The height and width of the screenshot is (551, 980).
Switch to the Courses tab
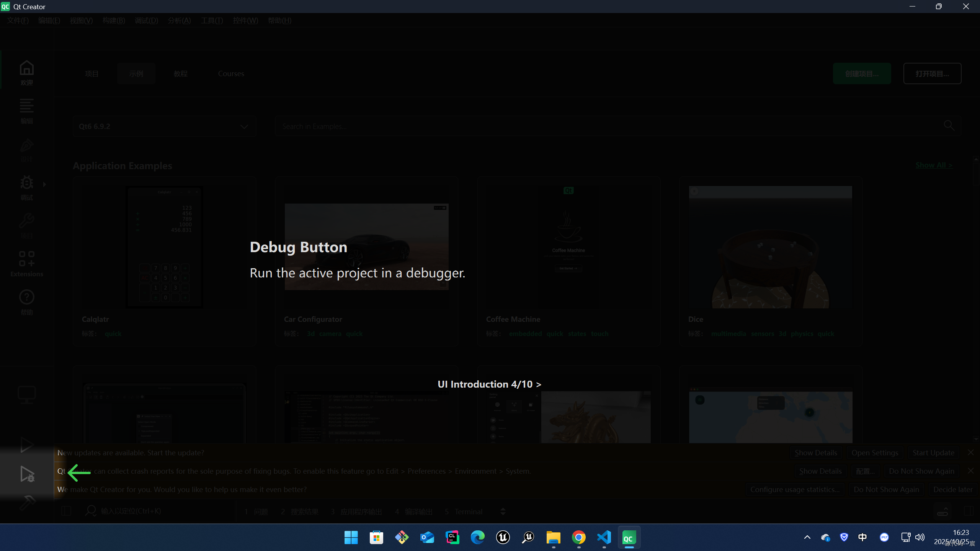(x=231, y=73)
